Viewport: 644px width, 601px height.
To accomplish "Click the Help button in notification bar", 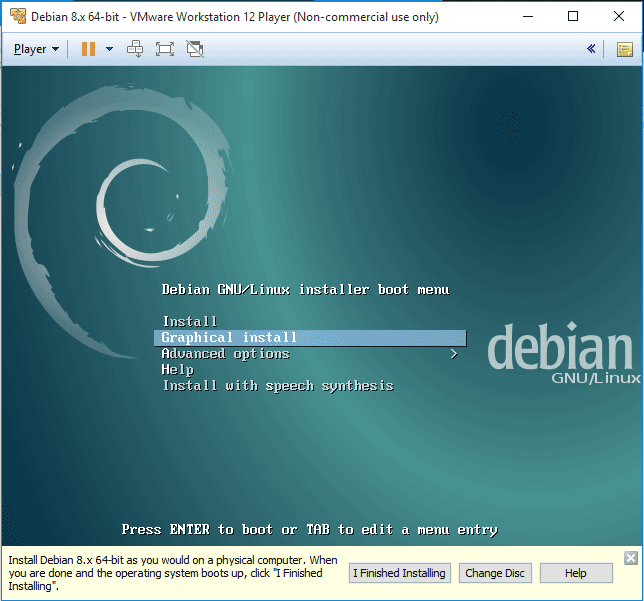I will click(x=576, y=573).
